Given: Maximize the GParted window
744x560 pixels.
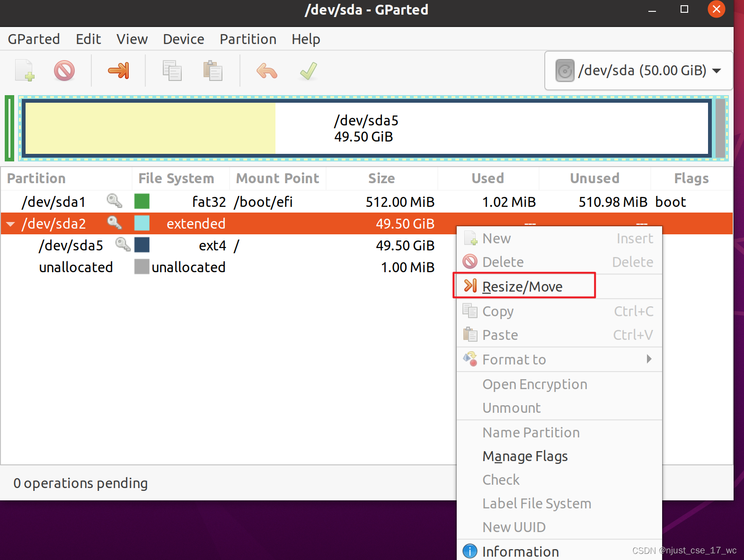Looking at the screenshot, I should pos(684,9).
